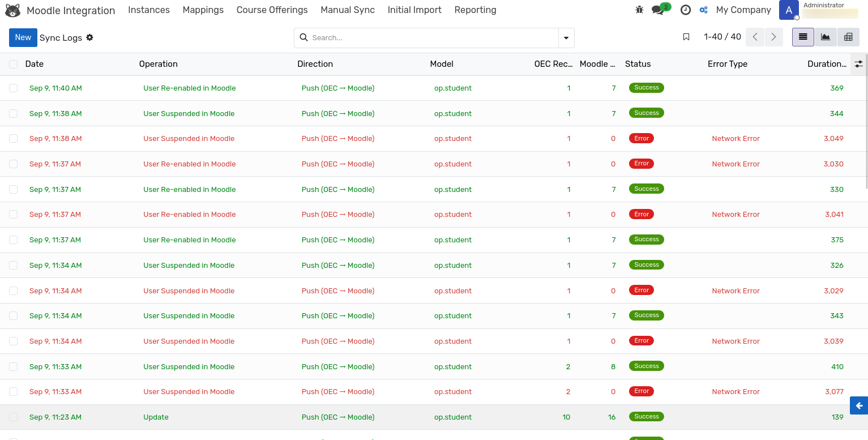Viewport: 868px width, 440px height.
Task: Open the Initial Import menu
Action: click(414, 10)
